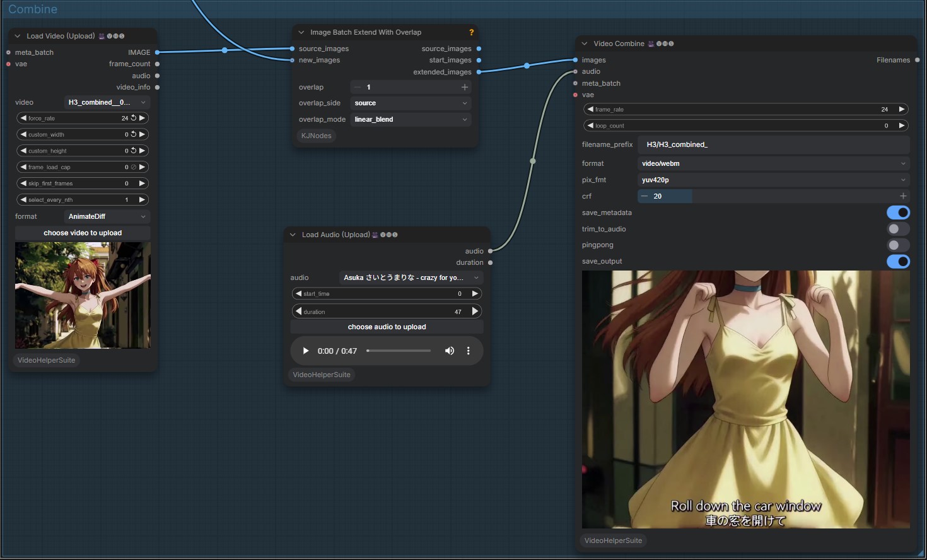Open the overlap_mode linear_blend dropdown
927x560 pixels.
coord(411,119)
